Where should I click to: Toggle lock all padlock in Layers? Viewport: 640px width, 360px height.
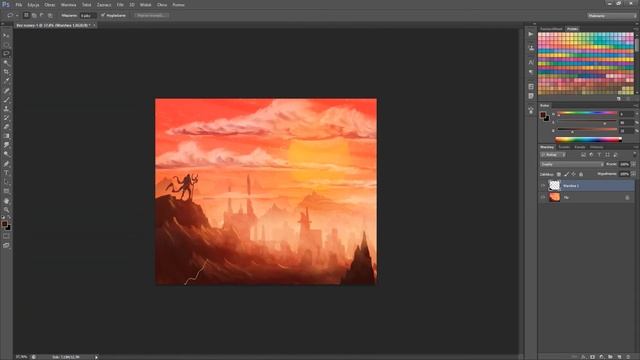(x=581, y=174)
